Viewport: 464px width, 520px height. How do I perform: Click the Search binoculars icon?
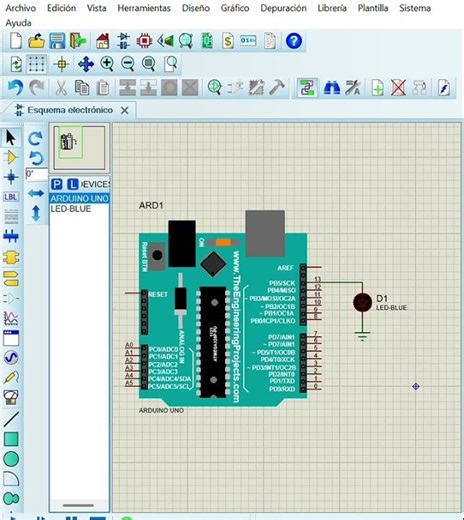click(332, 88)
